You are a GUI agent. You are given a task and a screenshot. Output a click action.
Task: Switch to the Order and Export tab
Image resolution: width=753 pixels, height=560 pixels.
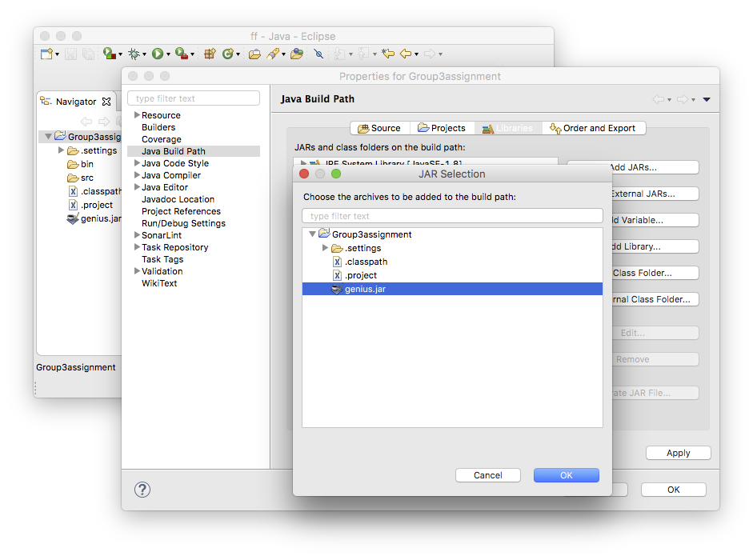(594, 128)
